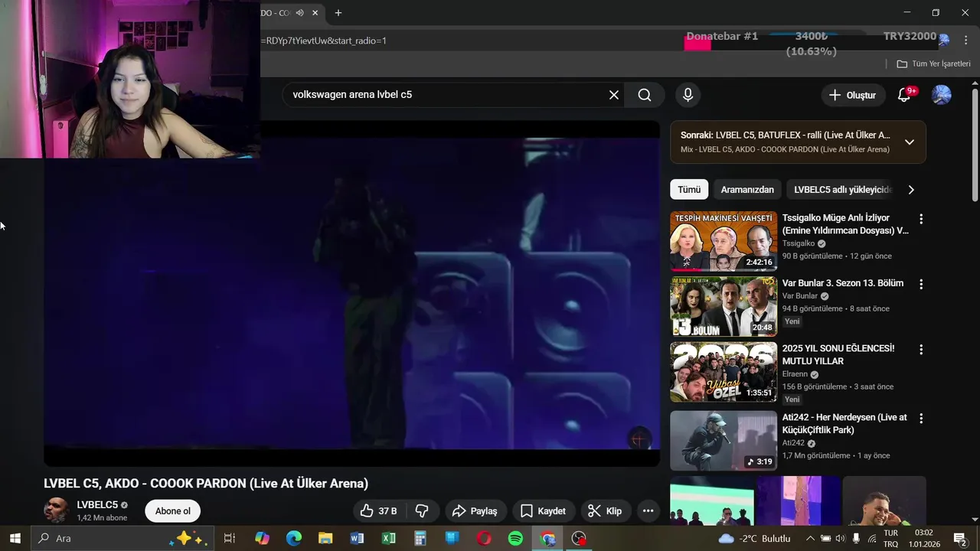
Task: Open the LVBELC5 channel name link
Action: point(97,505)
